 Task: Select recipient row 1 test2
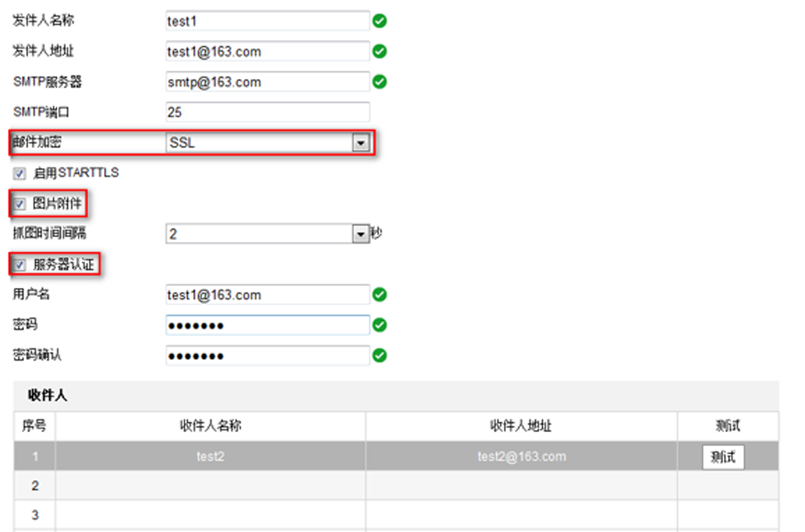(x=210, y=456)
